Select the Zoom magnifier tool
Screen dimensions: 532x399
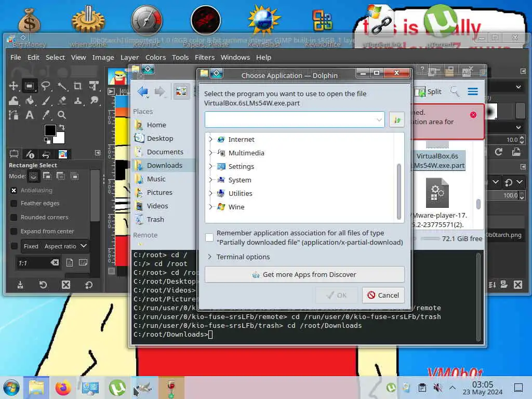[62, 115]
